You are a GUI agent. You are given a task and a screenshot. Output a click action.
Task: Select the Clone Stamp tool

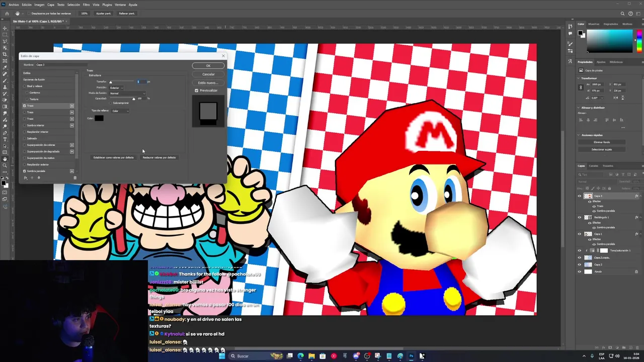tap(5, 86)
